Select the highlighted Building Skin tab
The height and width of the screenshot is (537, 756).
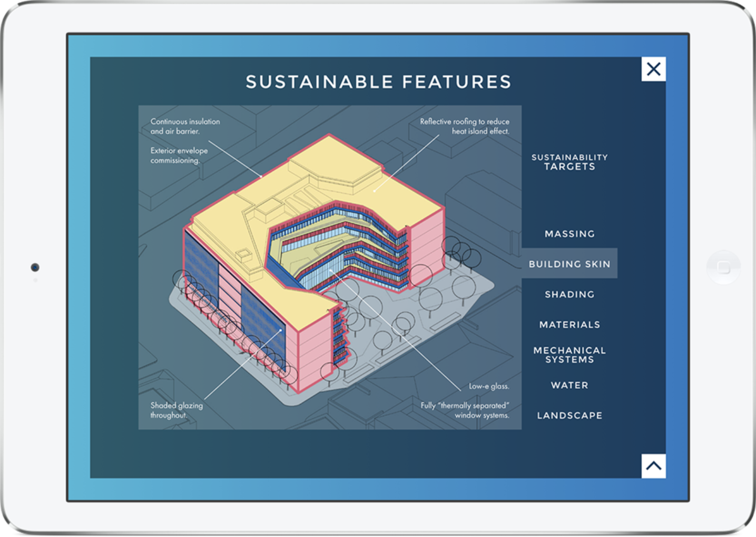point(570,263)
